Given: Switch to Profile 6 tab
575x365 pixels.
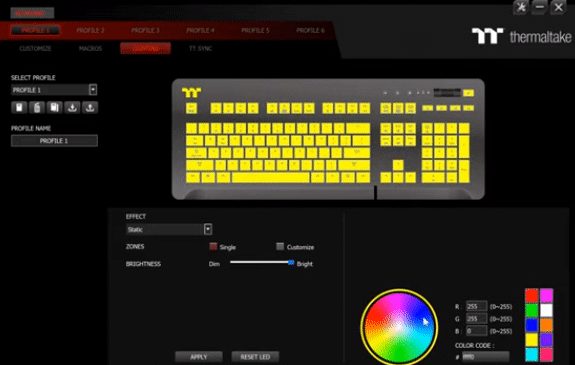Looking at the screenshot, I should (x=310, y=30).
